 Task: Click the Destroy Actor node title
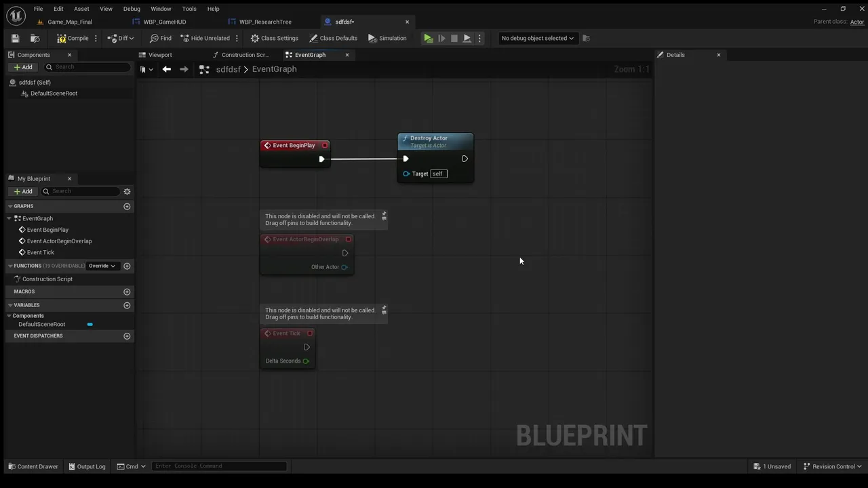click(x=429, y=138)
